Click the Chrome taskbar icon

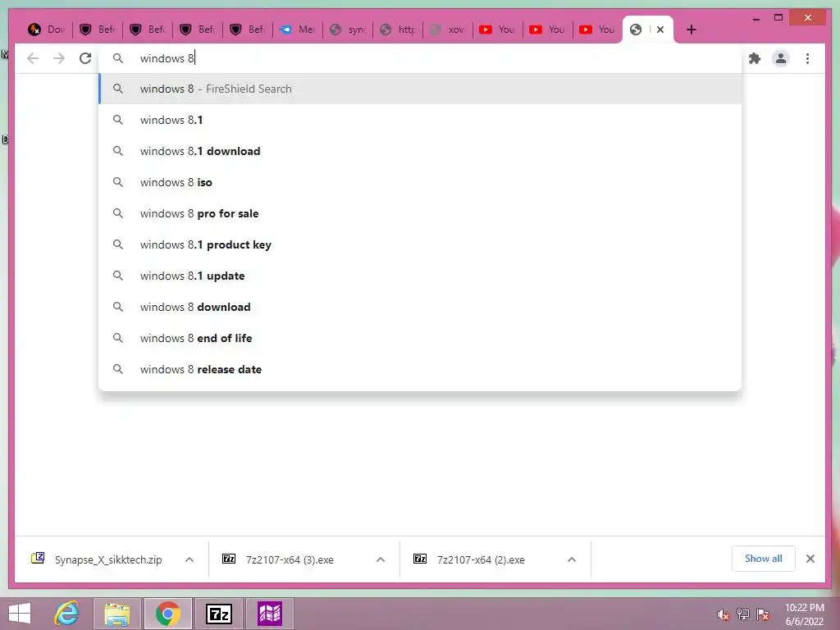[167, 614]
